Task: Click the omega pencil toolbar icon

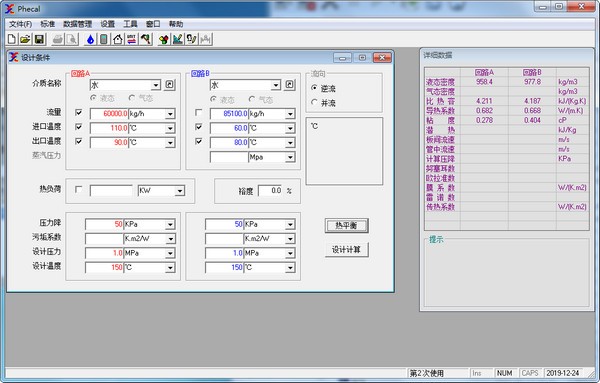Action: (191, 39)
